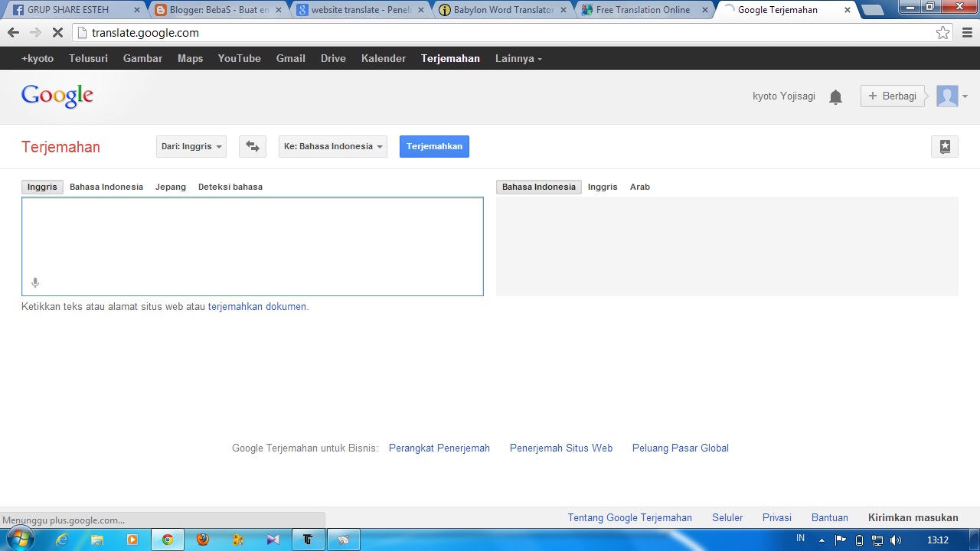Click into the source text box
The width and height of the screenshot is (980, 551).
tap(253, 246)
